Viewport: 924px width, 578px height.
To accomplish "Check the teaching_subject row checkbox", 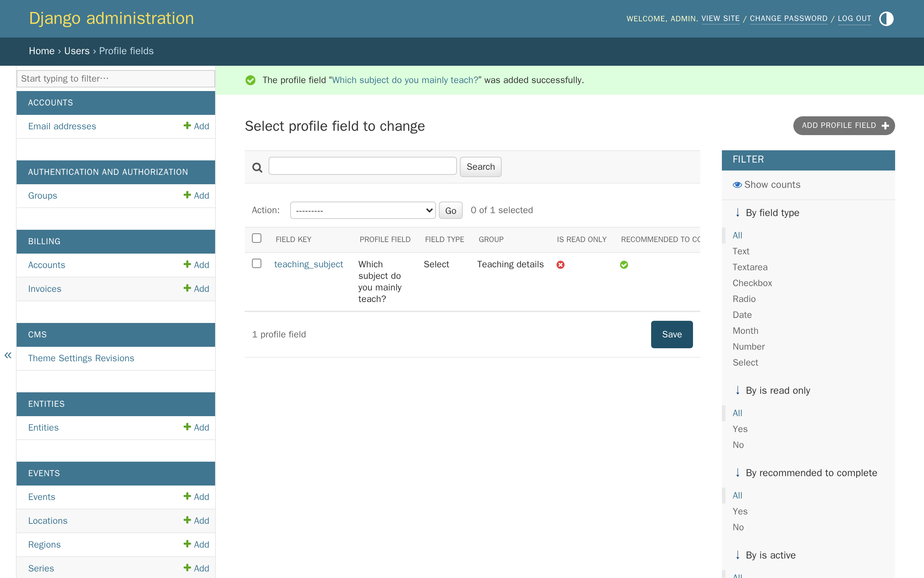I will (257, 263).
